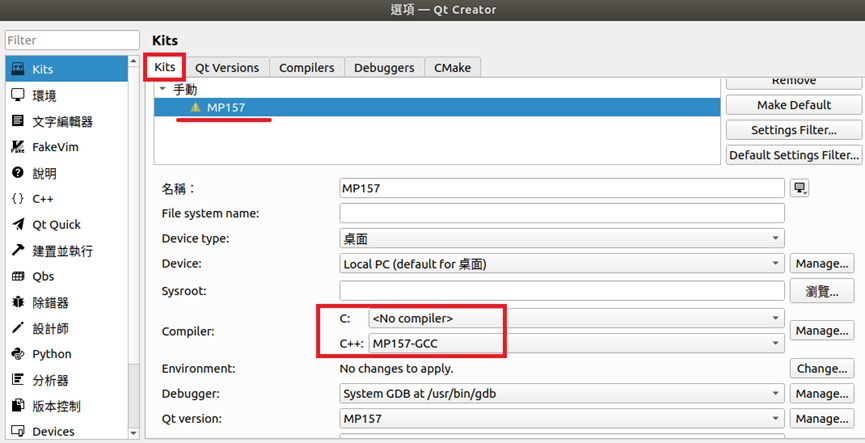
Task: Open the C++ braces icon in sidebar
Action: pyautogui.click(x=18, y=199)
